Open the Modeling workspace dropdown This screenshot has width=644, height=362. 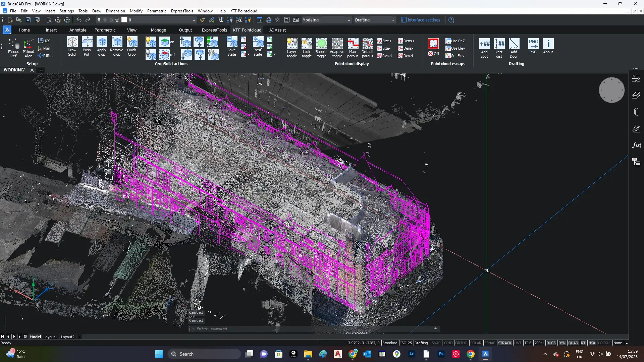348,20
